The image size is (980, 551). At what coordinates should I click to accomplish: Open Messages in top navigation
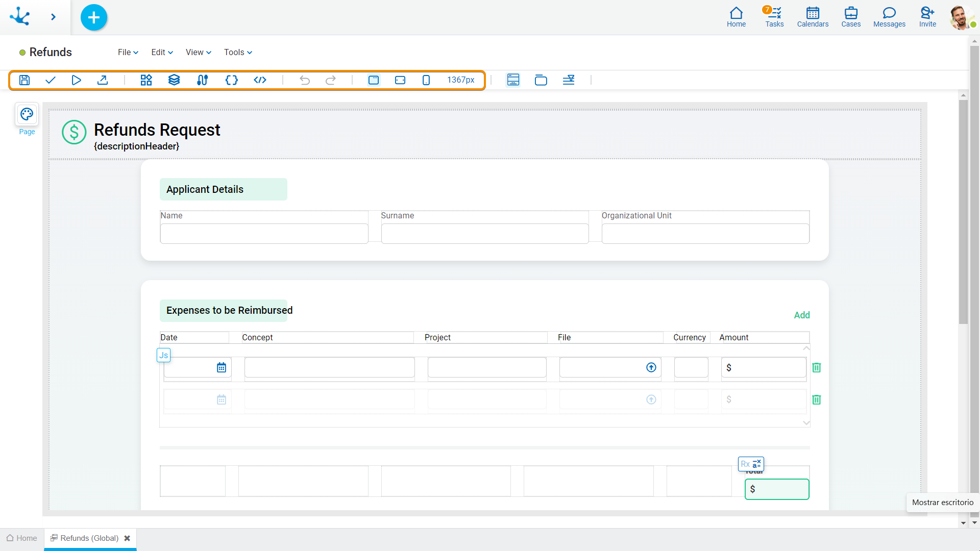tap(889, 17)
